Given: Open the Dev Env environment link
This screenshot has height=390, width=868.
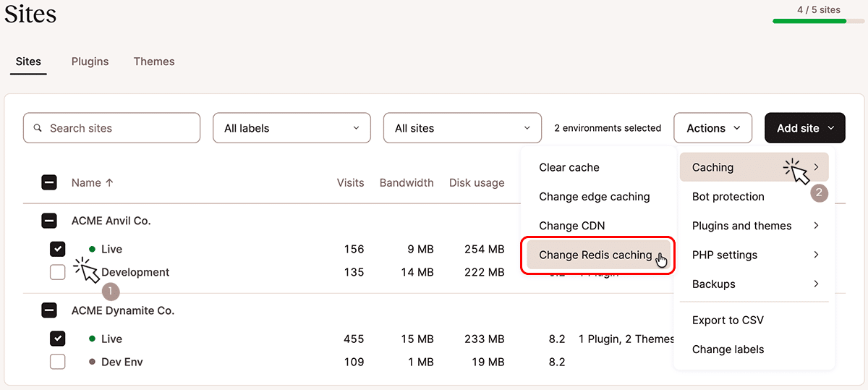Looking at the screenshot, I should (x=122, y=362).
